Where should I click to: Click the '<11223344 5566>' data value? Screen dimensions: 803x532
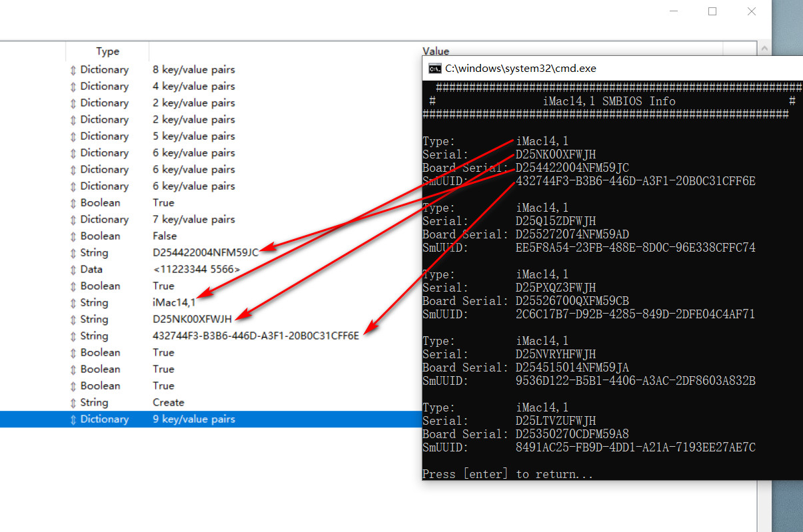tap(197, 270)
